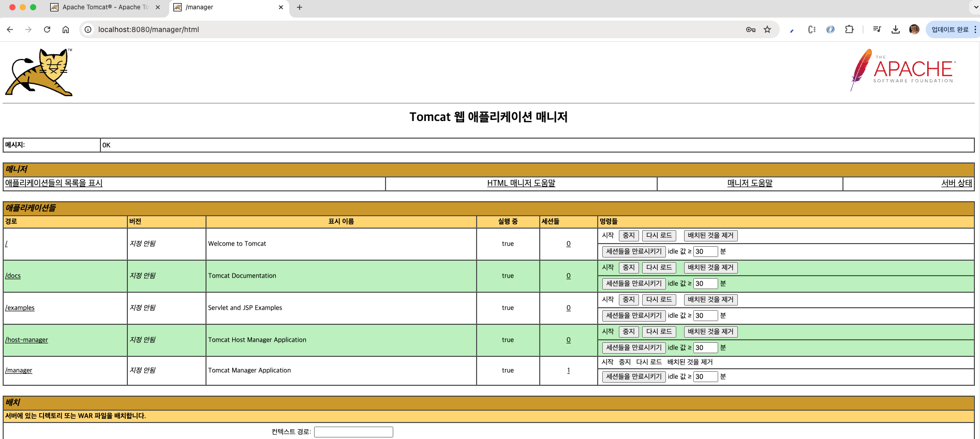This screenshot has width=980, height=439.
Task: Open the /docs path link
Action: (13, 276)
